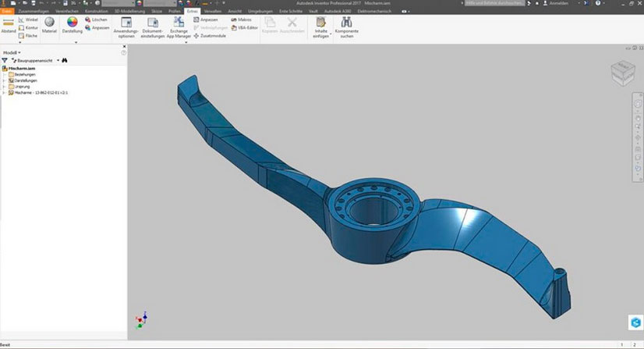Expand the Ursprung folder in the tree
Viewport: 644px width, 349px height.
point(4,86)
